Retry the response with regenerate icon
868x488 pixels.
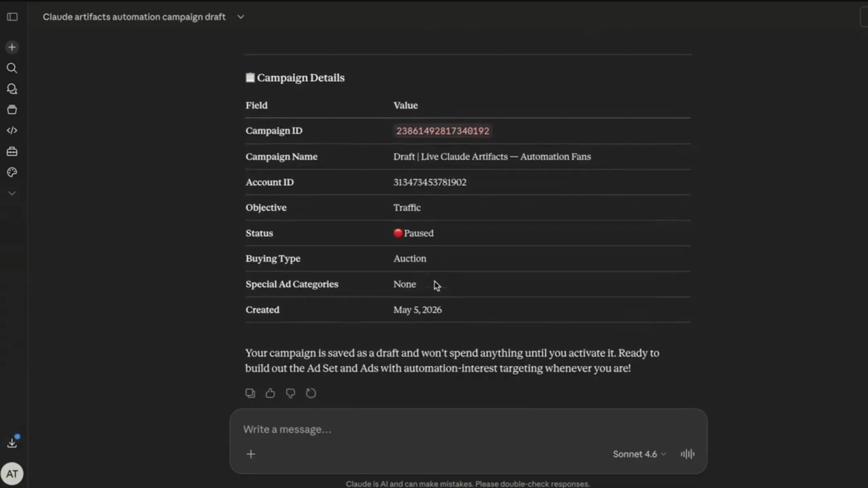(x=311, y=393)
